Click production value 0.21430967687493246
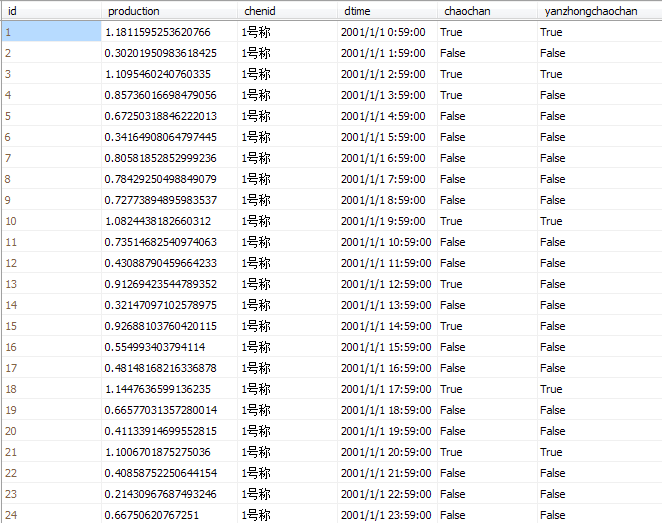Image resolution: width=662 pixels, height=523 pixels. point(160,494)
